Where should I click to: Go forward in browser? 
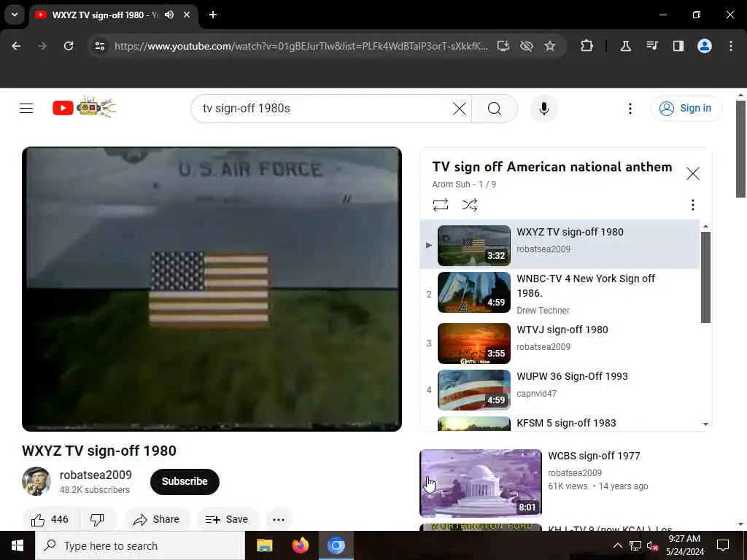(42, 46)
